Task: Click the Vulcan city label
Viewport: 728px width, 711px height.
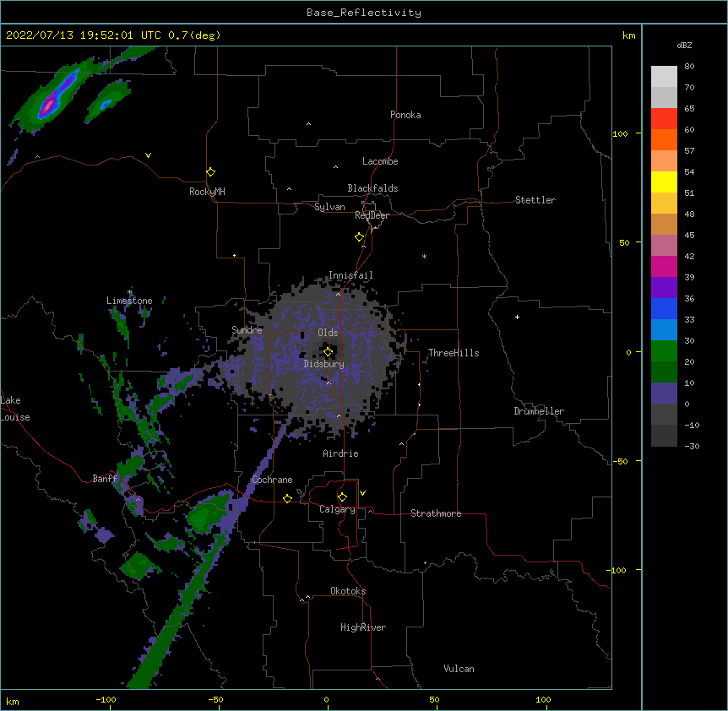Action: pos(459,669)
